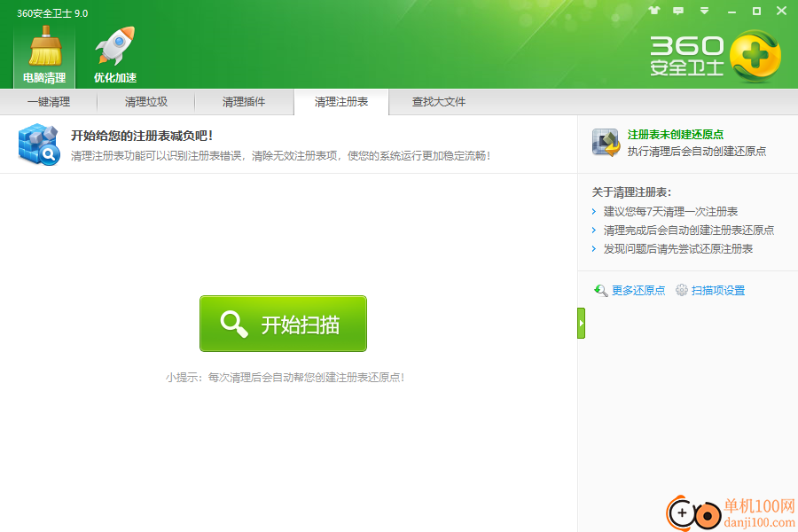798x532 pixels.
Task: Switch to 清理插件 tab
Action: point(244,102)
